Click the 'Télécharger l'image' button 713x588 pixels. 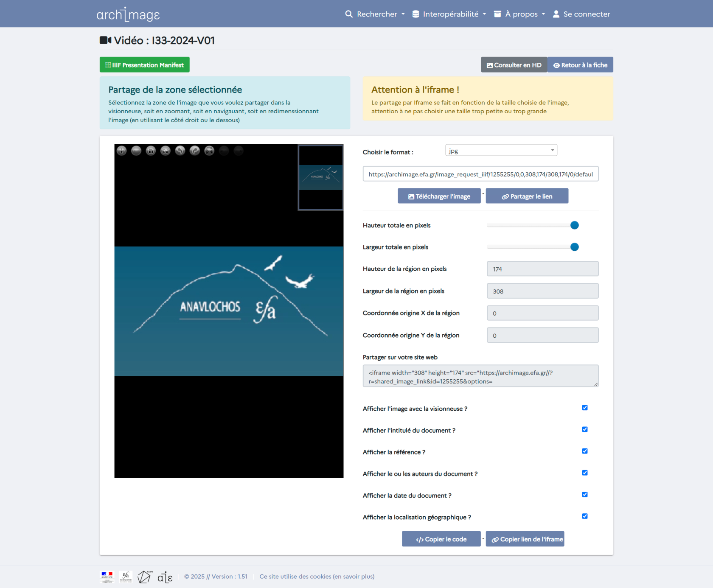click(x=439, y=196)
